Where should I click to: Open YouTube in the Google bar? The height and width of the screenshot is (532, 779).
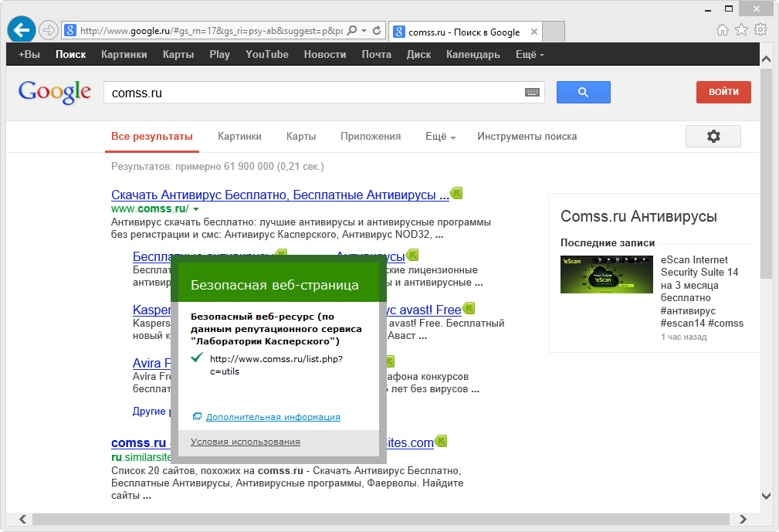coord(267,54)
